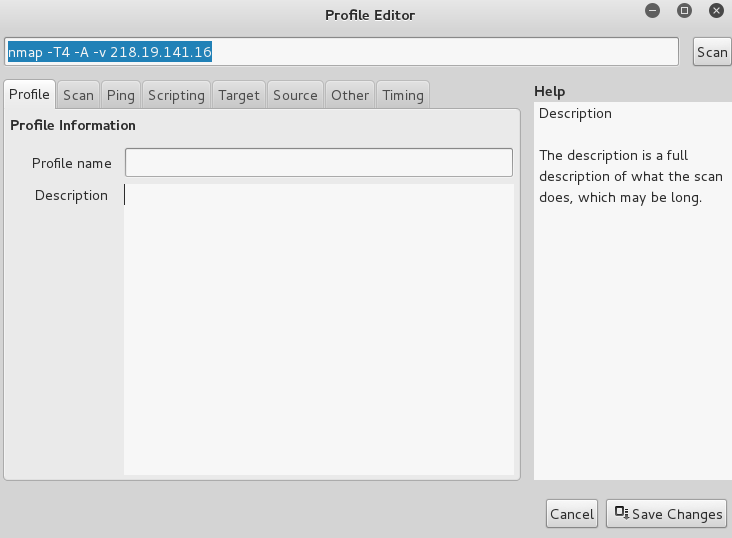Click the 'Description' title in Help panel
This screenshot has height=538, width=732.
tap(575, 113)
